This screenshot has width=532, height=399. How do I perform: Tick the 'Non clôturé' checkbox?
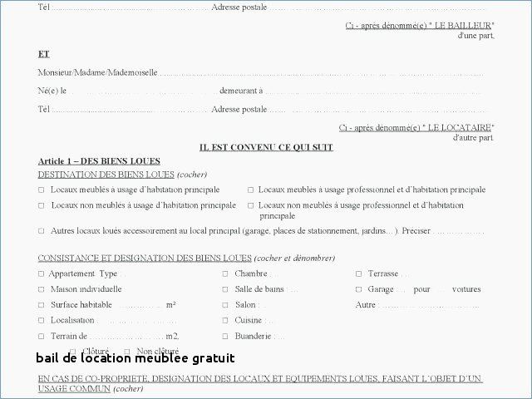tap(127, 352)
